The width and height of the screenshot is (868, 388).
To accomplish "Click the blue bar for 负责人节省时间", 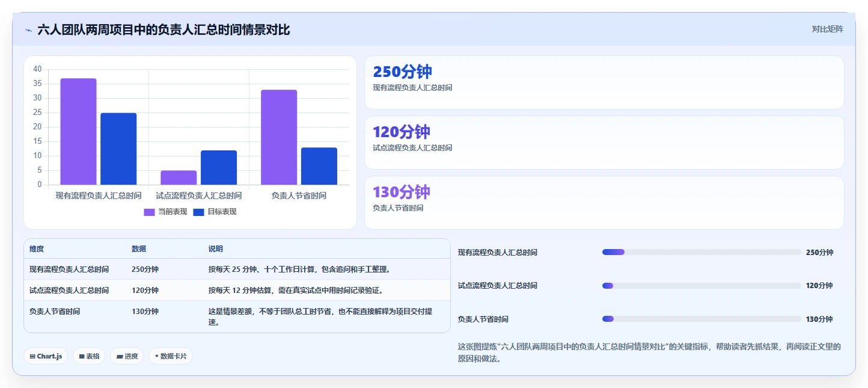I will [319, 166].
